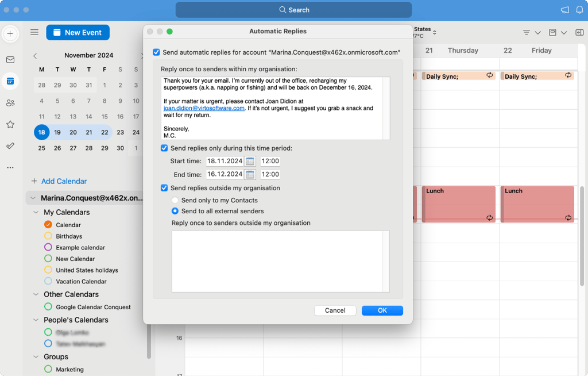Edit the End time hour field
The height and width of the screenshot is (376, 588).
270,174
